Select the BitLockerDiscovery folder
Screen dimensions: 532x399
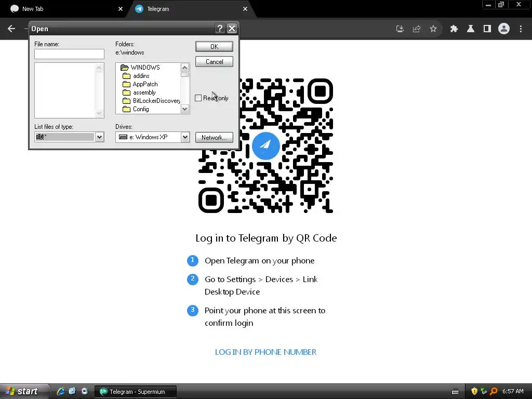pyautogui.click(x=151, y=101)
